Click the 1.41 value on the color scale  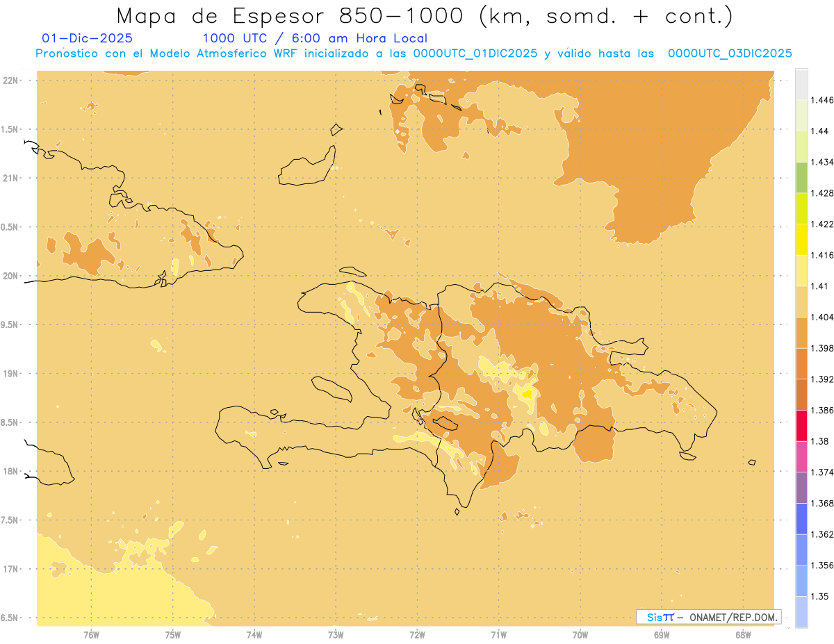click(x=819, y=286)
